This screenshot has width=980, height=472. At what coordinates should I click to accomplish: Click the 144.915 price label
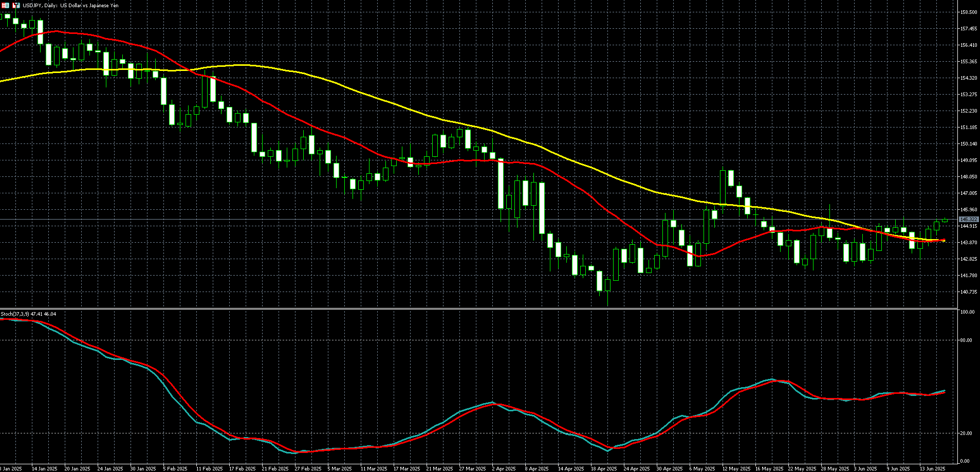(969, 226)
